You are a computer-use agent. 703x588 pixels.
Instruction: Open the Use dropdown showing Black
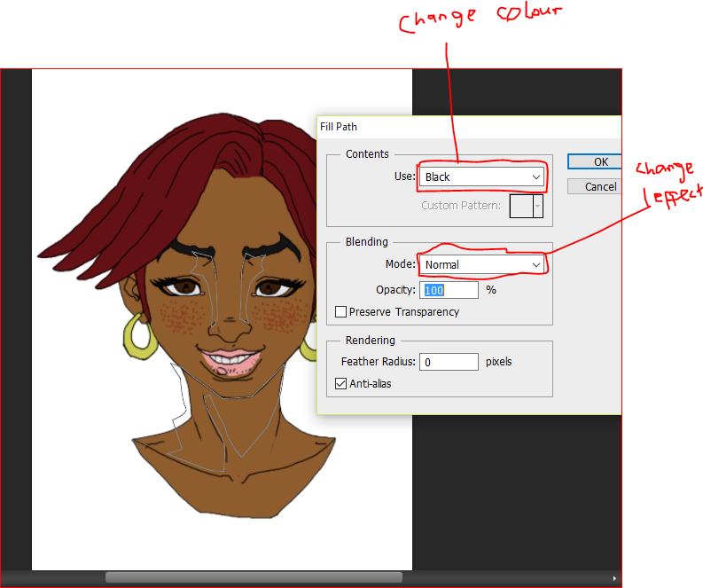481,176
